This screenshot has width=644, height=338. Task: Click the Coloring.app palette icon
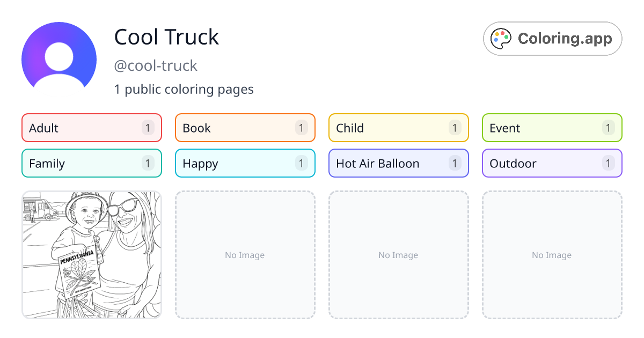(501, 38)
